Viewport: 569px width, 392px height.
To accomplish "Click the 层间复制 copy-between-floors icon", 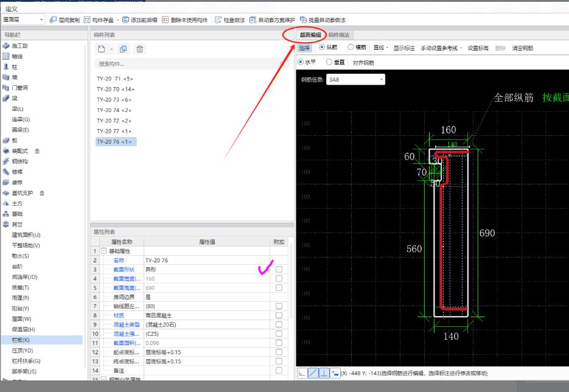I will (x=53, y=19).
